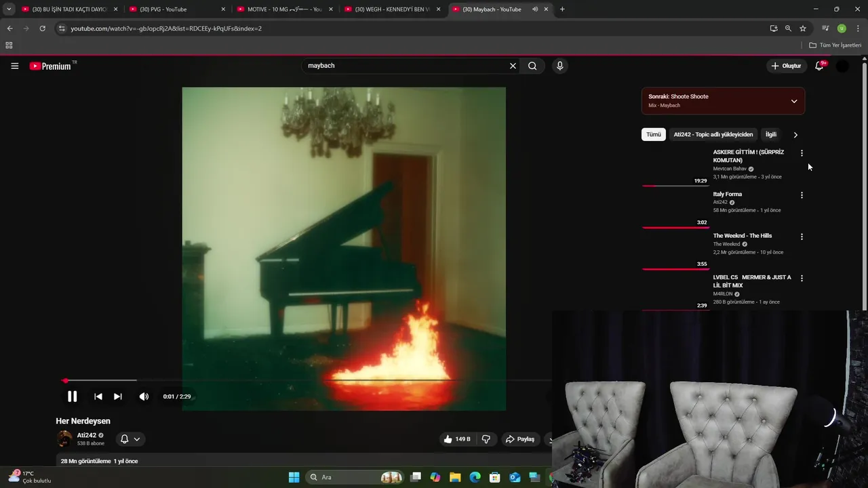The width and height of the screenshot is (868, 488).
Task: Open more options for Italy Forma
Action: [802, 195]
